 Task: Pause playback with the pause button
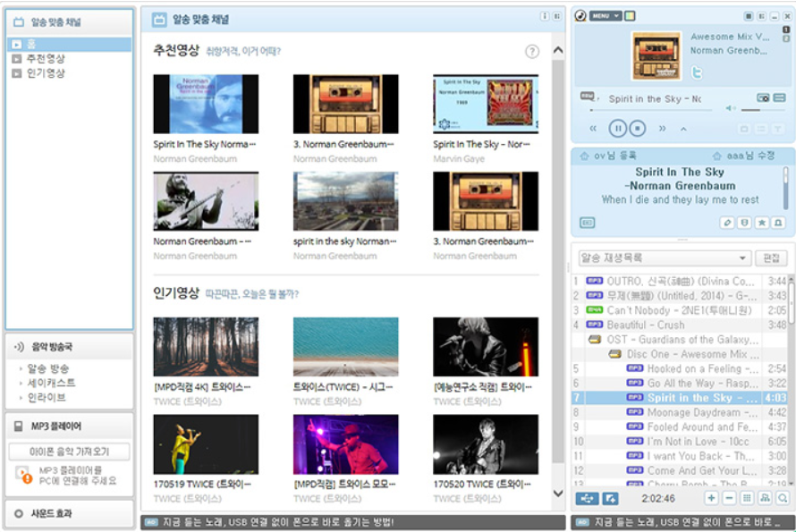tap(617, 129)
